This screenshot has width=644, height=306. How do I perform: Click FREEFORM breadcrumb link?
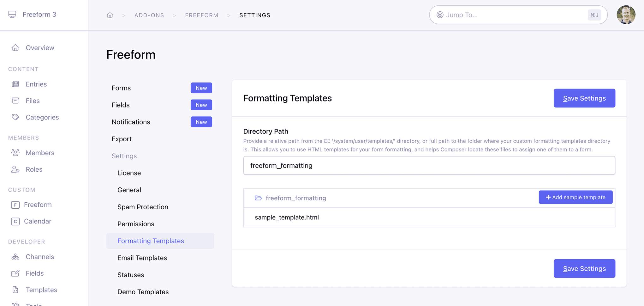202,15
